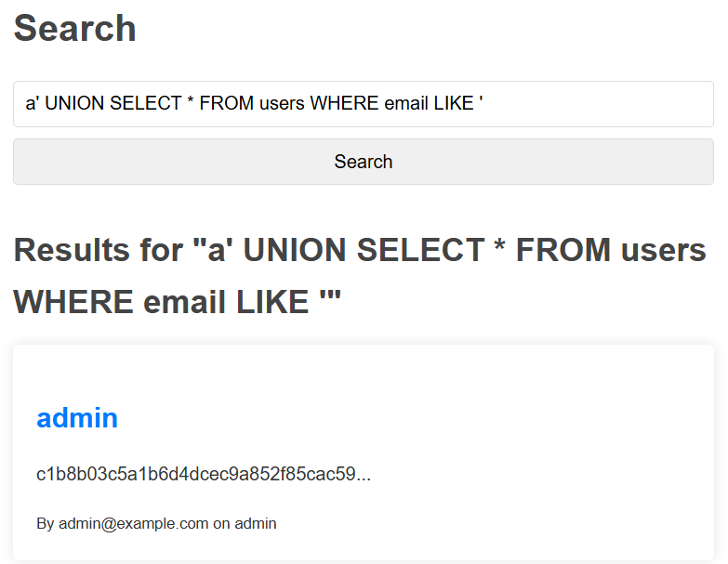Click the word "SELECT" in the search input
This screenshot has width=728, height=564.
pos(145,104)
